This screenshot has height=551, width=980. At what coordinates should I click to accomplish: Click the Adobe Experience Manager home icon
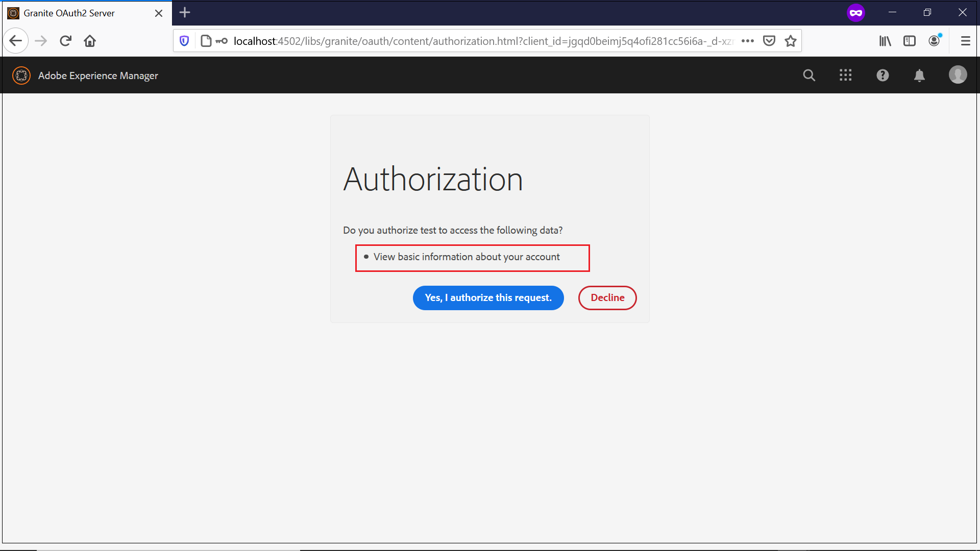coord(21,74)
